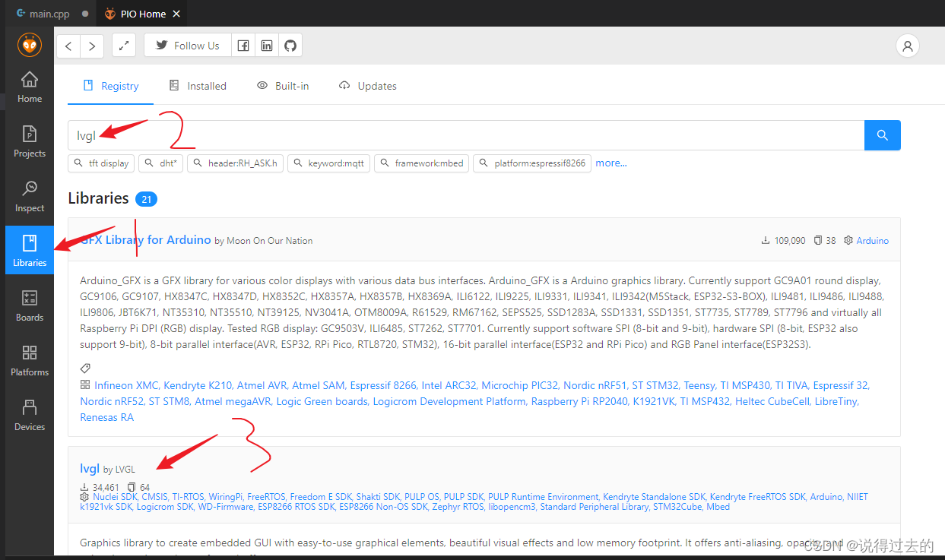Image resolution: width=945 pixels, height=560 pixels.
Task: Open the PlatformIO alien logo icon
Action: tap(30, 45)
